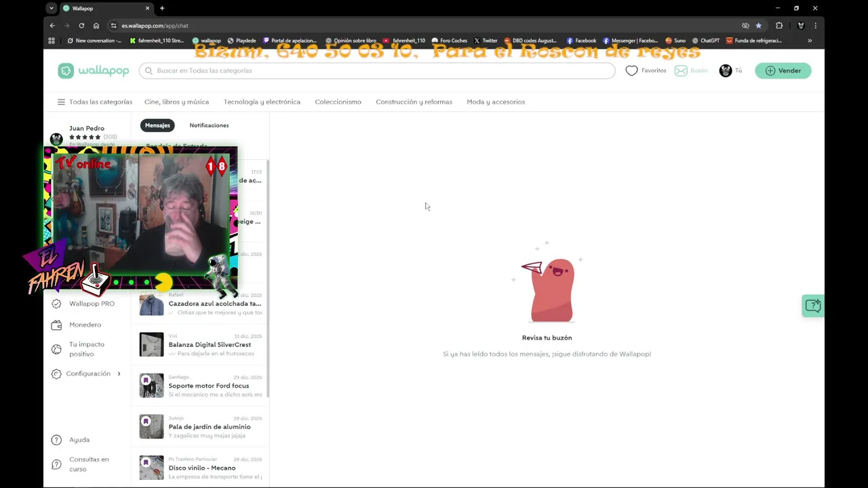This screenshot has height=488, width=868.
Task: Open Foro Coches bookmark
Action: click(450, 41)
